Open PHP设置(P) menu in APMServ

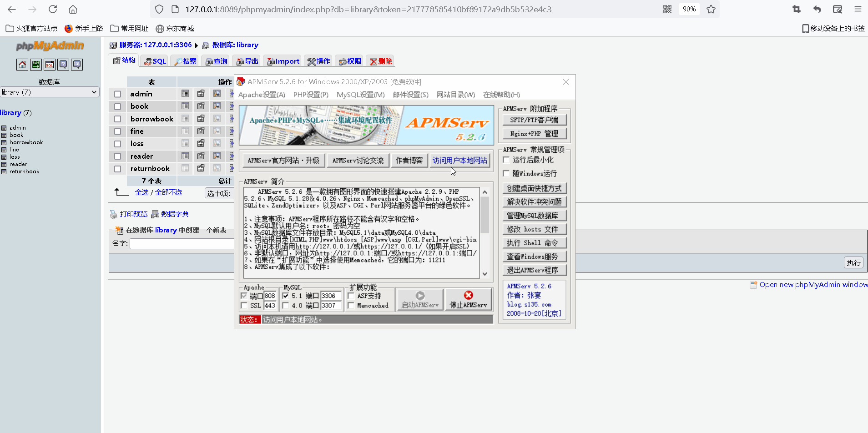pos(311,95)
